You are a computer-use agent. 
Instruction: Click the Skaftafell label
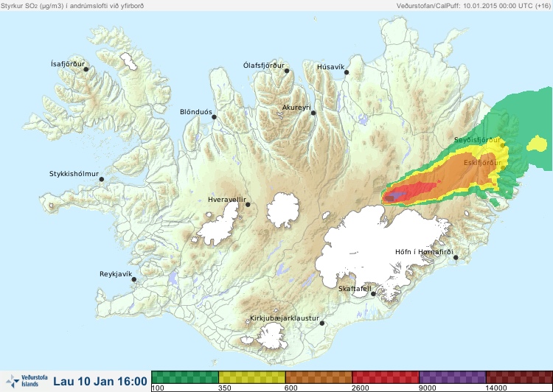(355, 289)
